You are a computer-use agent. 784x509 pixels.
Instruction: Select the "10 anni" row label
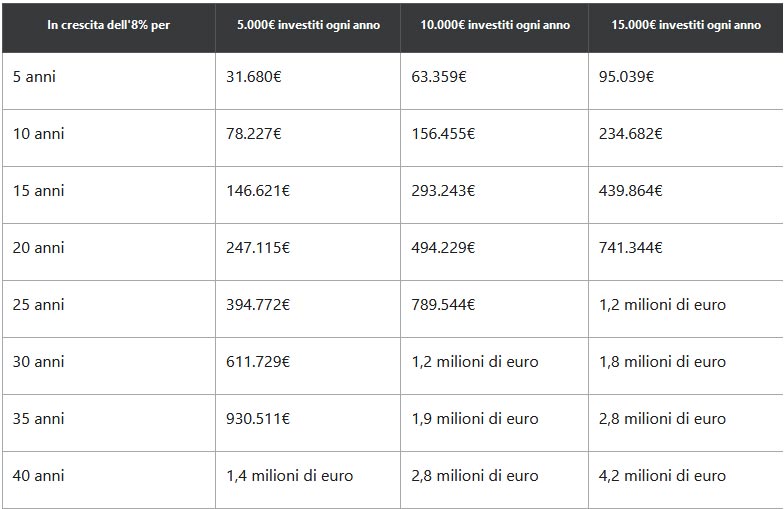[39, 133]
